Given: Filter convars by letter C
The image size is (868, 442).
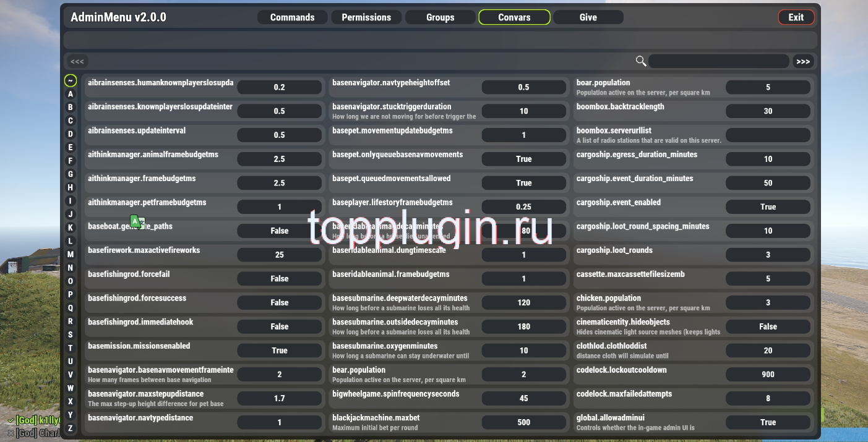Looking at the screenshot, I should click(71, 121).
